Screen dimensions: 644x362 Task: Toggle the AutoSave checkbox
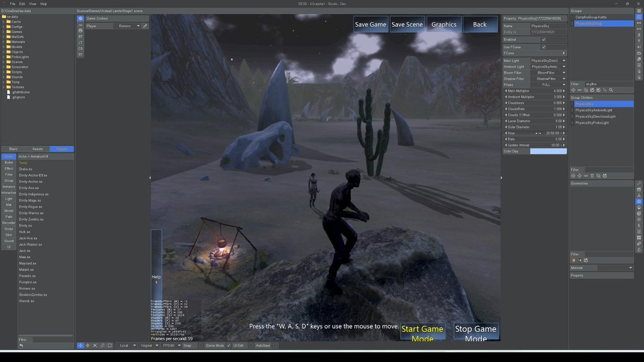(275, 345)
